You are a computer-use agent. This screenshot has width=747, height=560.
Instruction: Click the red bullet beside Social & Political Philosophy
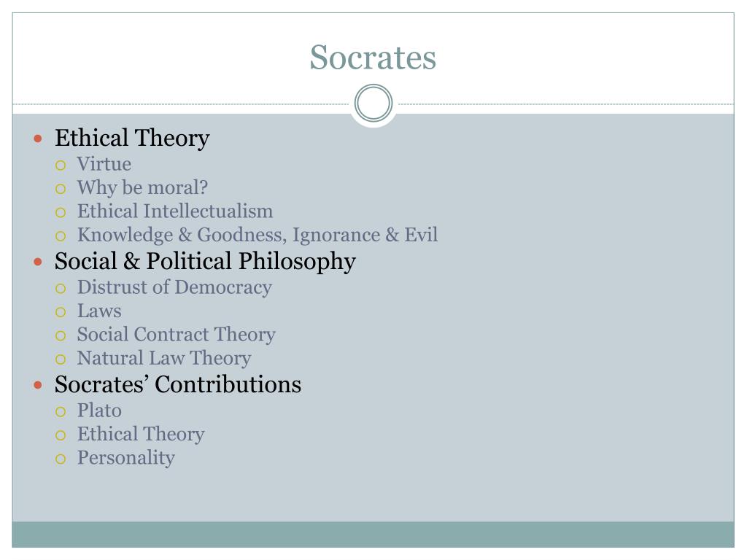38,262
